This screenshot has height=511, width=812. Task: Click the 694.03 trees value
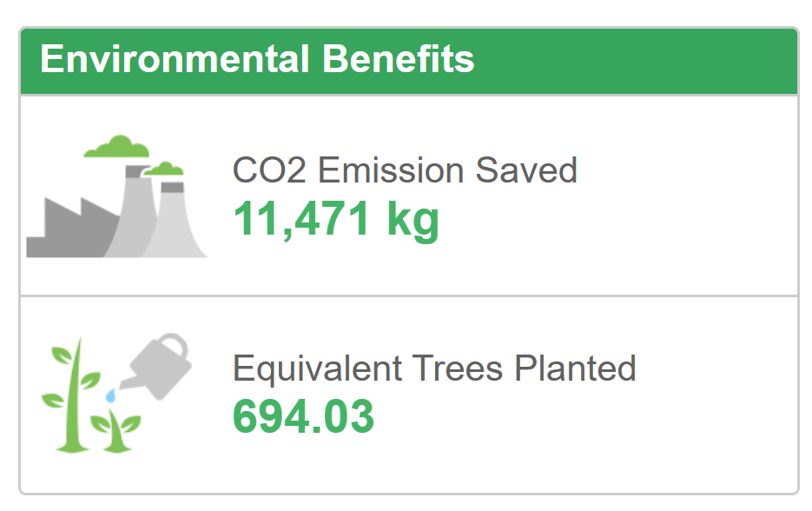tap(303, 416)
